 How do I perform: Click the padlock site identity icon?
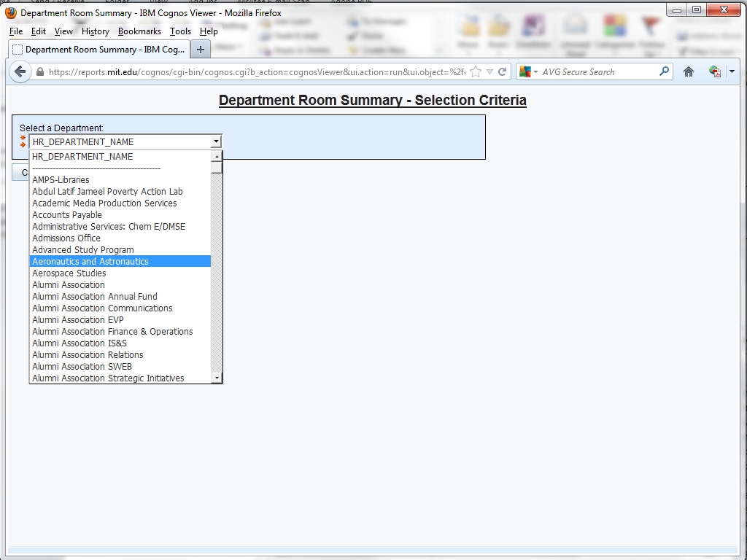coord(40,71)
